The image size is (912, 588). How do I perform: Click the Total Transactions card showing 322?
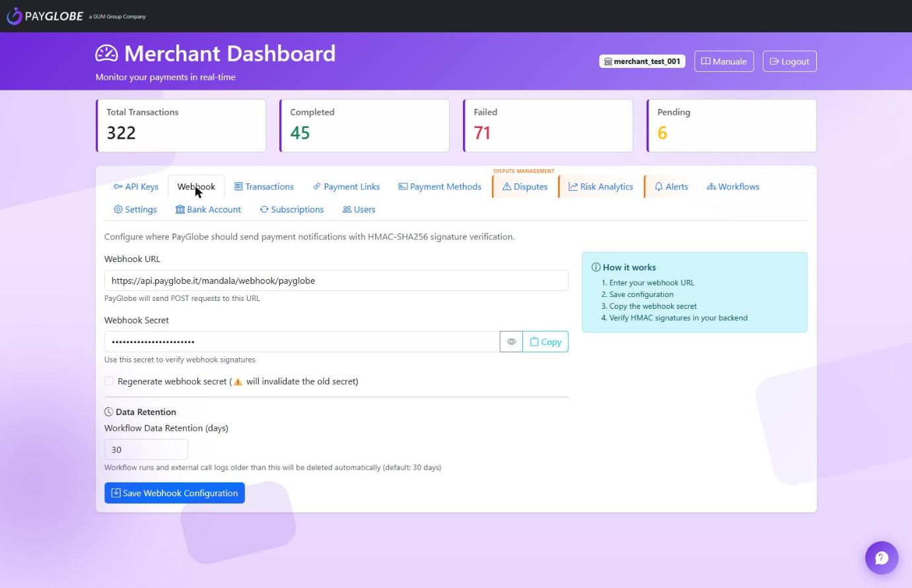click(x=181, y=125)
